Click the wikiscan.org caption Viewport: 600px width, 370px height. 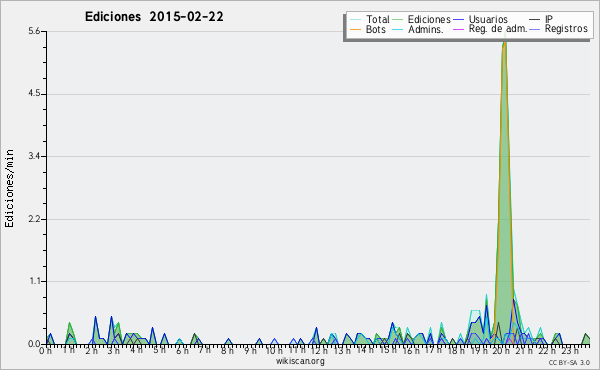click(300, 361)
